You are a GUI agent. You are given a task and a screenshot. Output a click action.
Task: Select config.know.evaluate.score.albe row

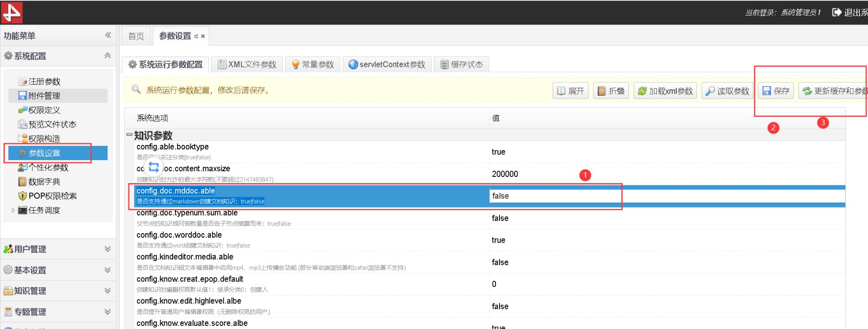coord(485,323)
